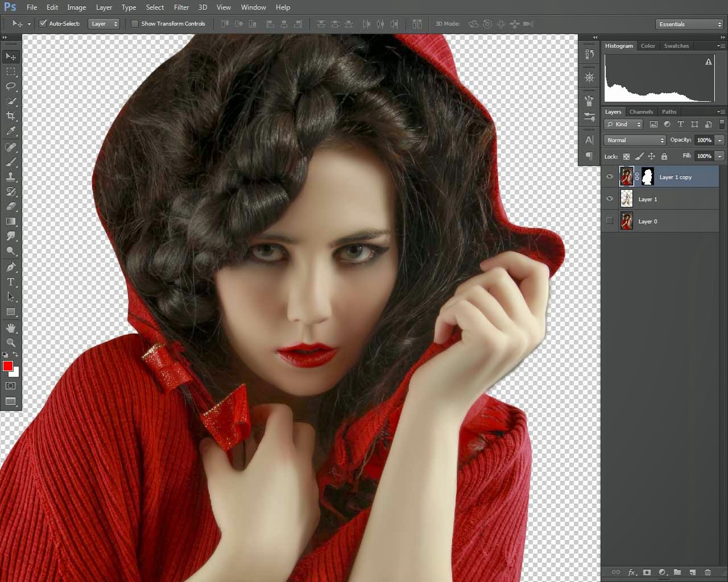Select the Eyedropper tool
Viewport: 728px width, 582px height.
click(x=11, y=131)
